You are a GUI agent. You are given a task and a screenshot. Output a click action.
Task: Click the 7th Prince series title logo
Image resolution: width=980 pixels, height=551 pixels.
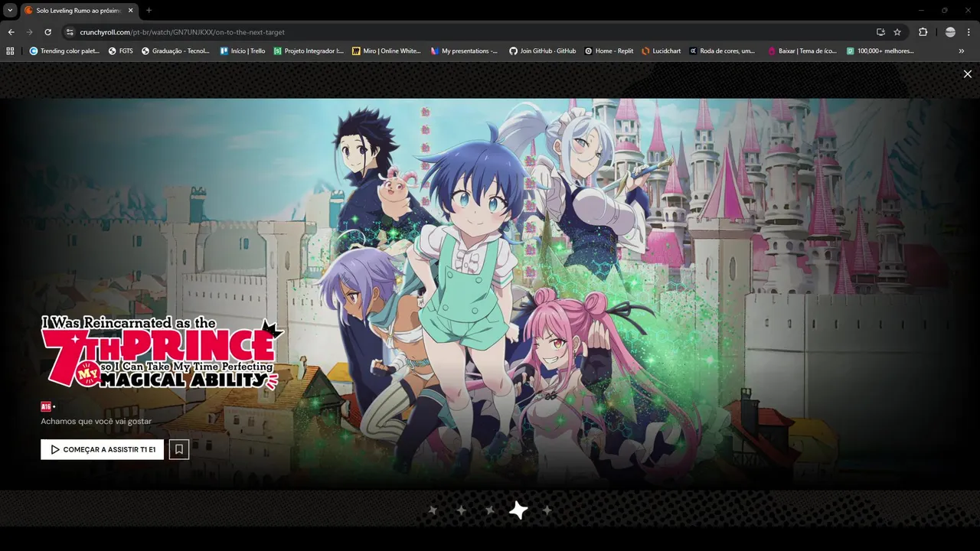[162, 353]
